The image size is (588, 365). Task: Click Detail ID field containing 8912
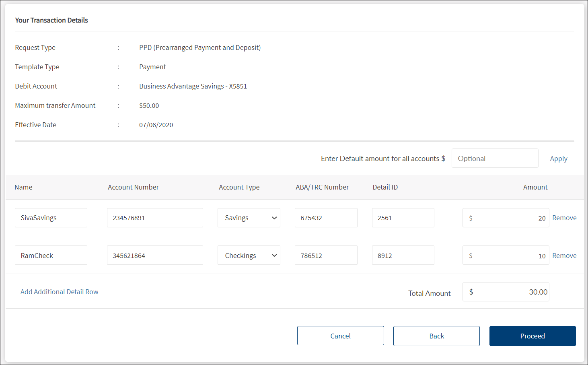click(x=403, y=256)
